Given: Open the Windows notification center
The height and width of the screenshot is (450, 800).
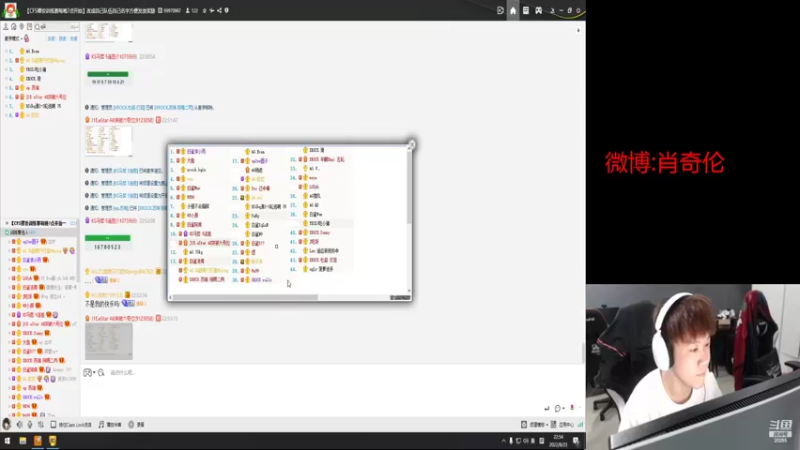Looking at the screenshot, I should [576, 441].
